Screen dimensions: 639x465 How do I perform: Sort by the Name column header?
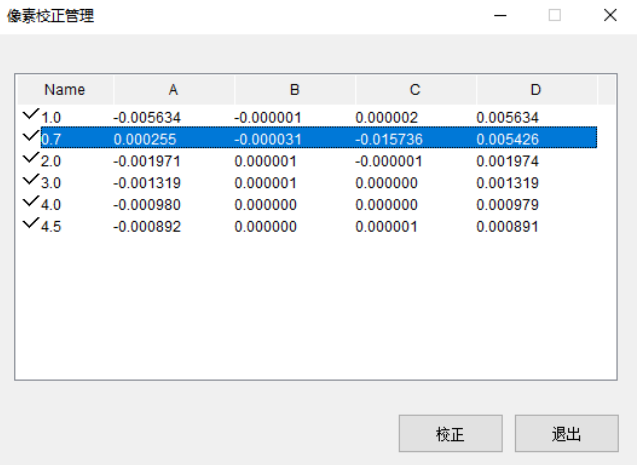click(65, 90)
